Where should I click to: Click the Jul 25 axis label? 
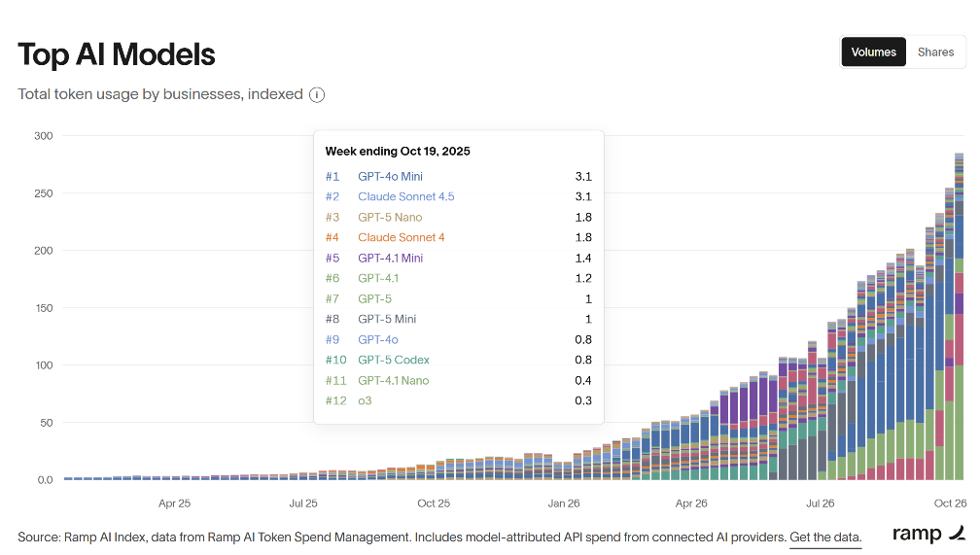point(303,503)
